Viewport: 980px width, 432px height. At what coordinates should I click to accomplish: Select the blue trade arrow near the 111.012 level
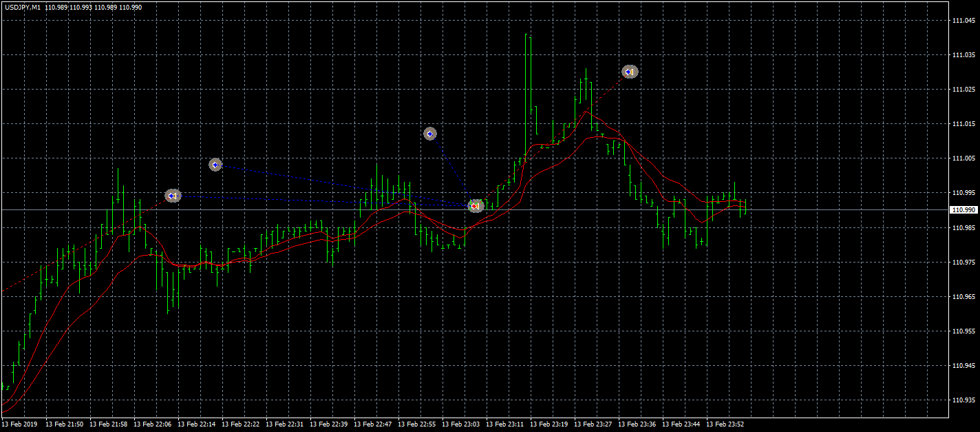point(430,134)
